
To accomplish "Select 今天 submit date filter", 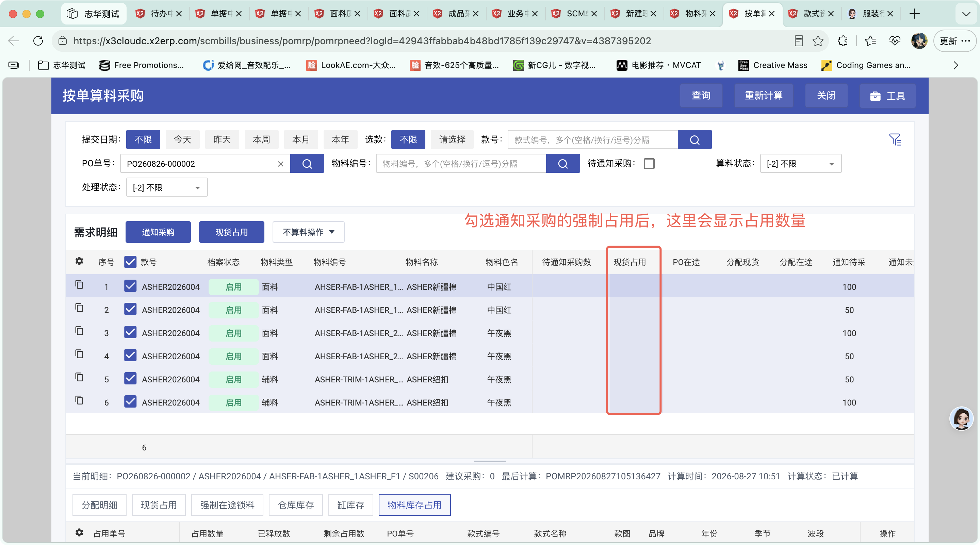I will tap(183, 139).
